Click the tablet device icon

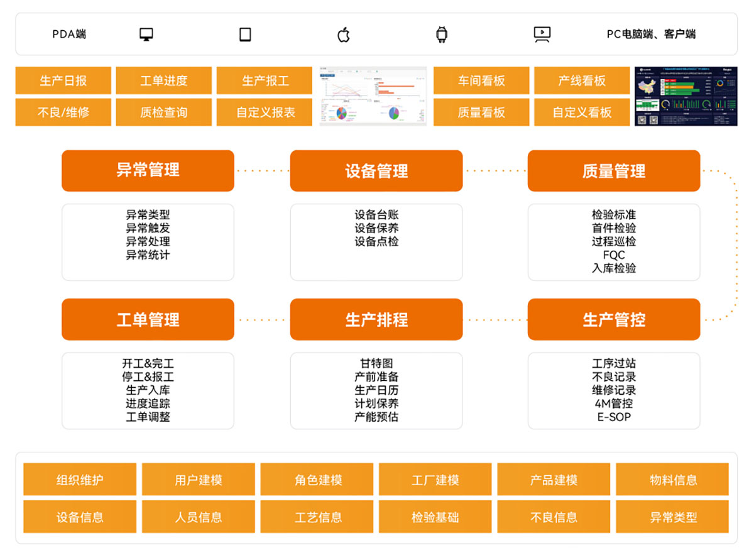[x=245, y=35]
